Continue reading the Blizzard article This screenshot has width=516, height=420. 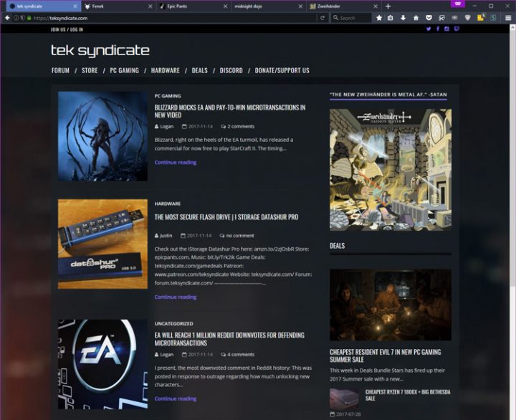(x=176, y=162)
